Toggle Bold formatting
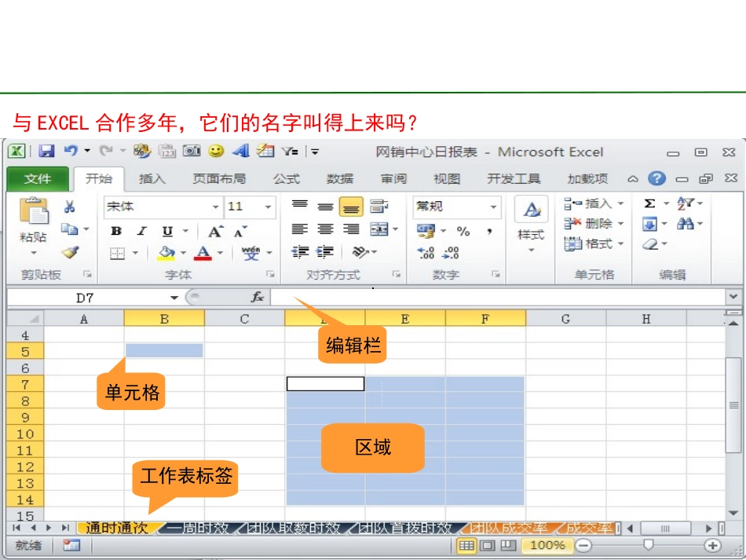 [x=116, y=231]
